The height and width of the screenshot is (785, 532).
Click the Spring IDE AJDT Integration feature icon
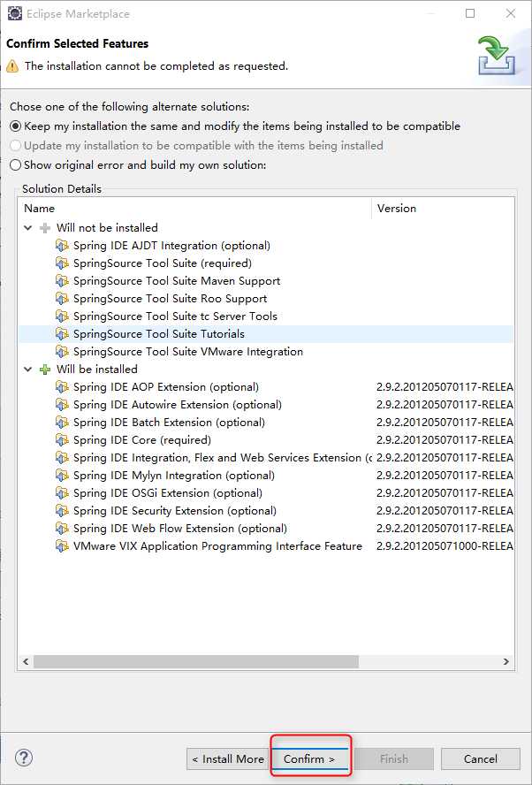pyautogui.click(x=62, y=246)
